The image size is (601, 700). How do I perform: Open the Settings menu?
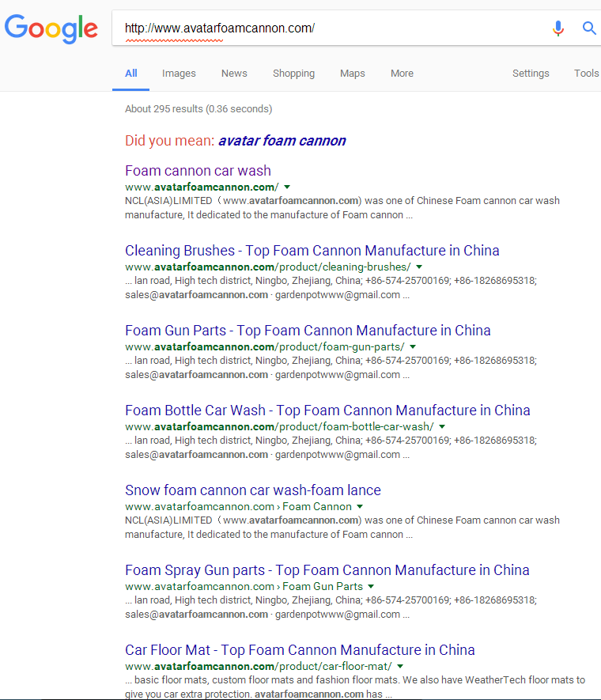531,74
